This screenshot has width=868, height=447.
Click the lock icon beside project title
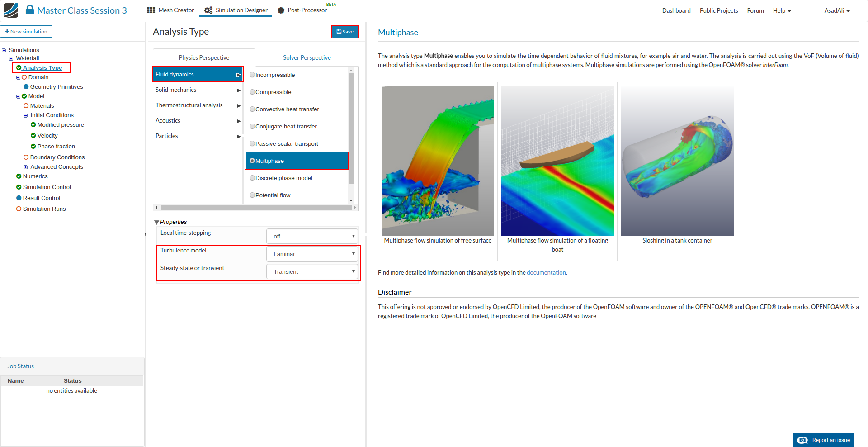click(x=30, y=10)
